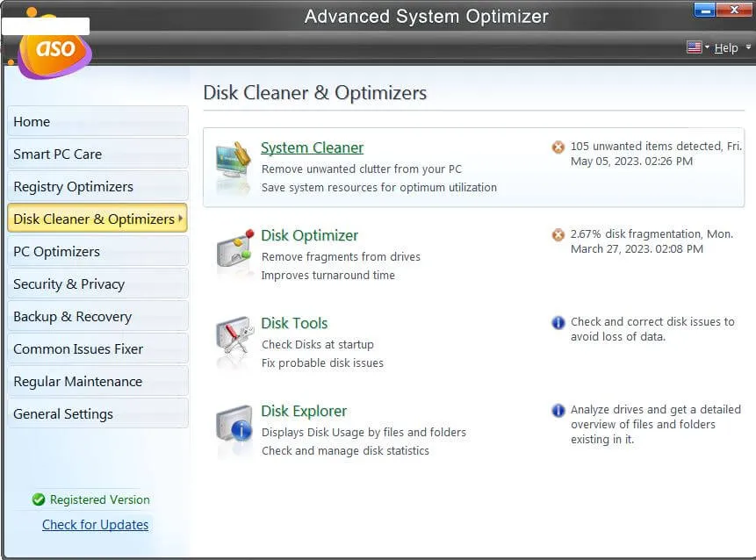Viewport: 756px width, 560px height.
Task: Minimize the Advanced System Optimizer window
Action: point(705,9)
